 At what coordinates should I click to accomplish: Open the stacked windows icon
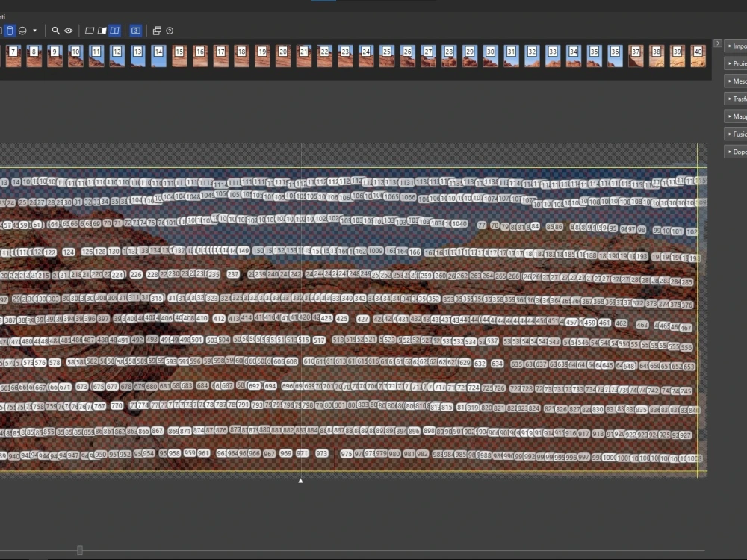click(157, 31)
